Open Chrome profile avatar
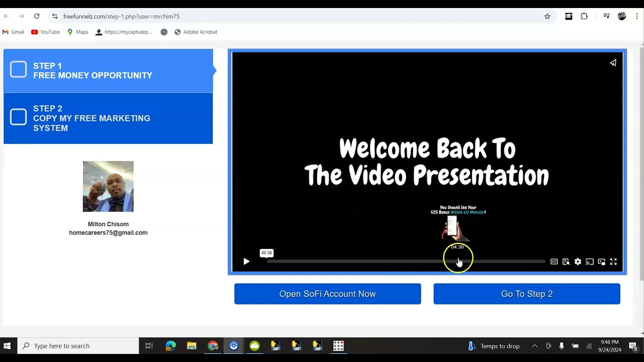The image size is (644, 362). tap(622, 16)
